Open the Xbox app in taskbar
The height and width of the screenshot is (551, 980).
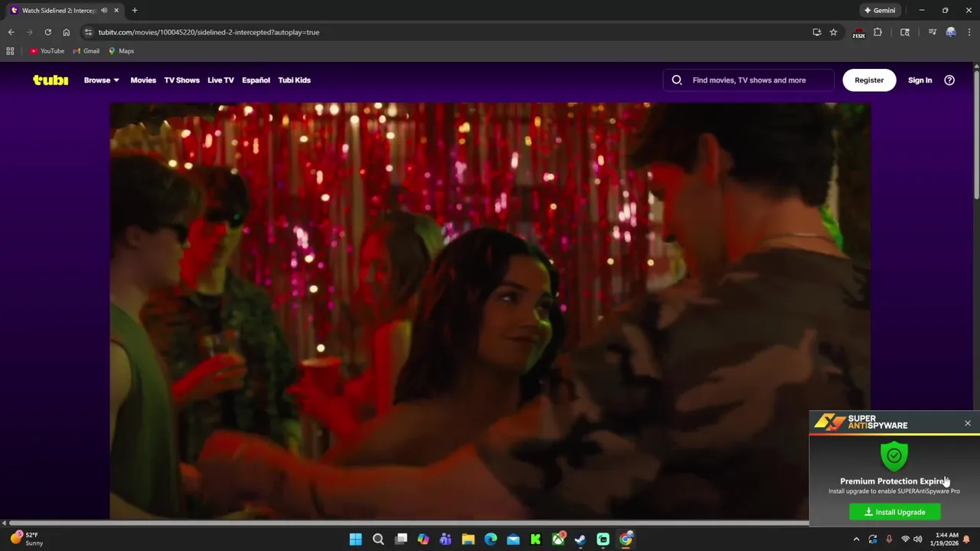pyautogui.click(x=558, y=540)
